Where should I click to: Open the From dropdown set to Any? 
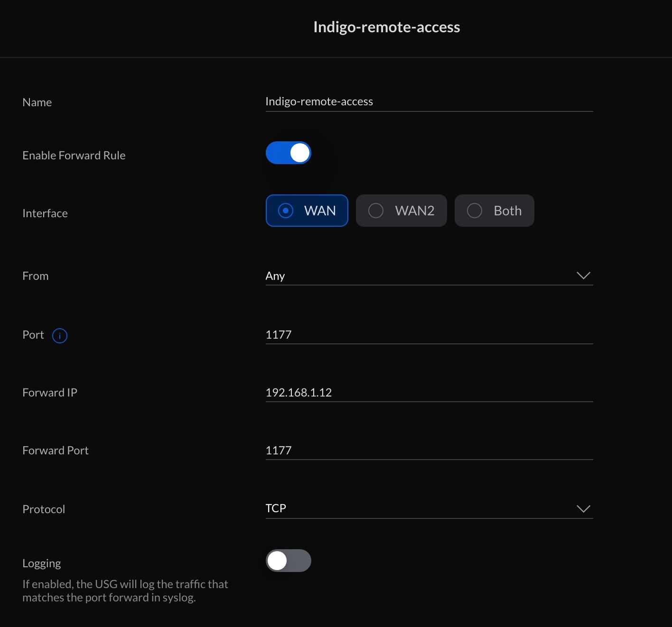coord(429,276)
